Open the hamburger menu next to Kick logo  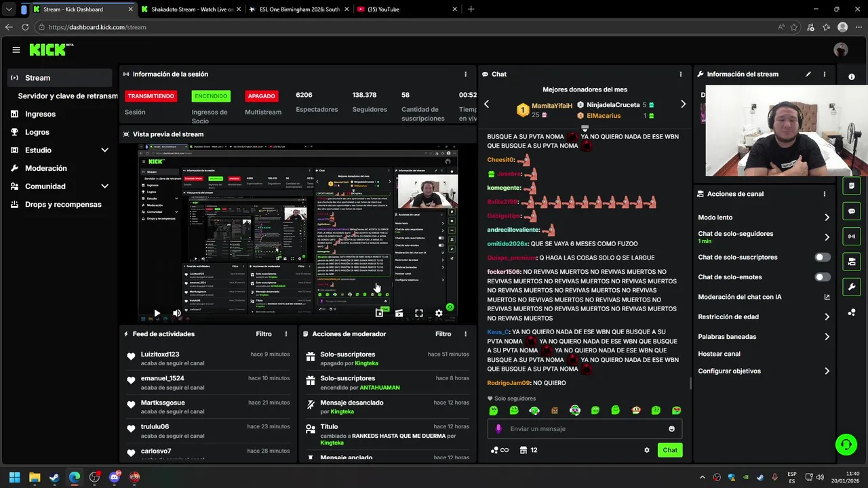point(16,49)
